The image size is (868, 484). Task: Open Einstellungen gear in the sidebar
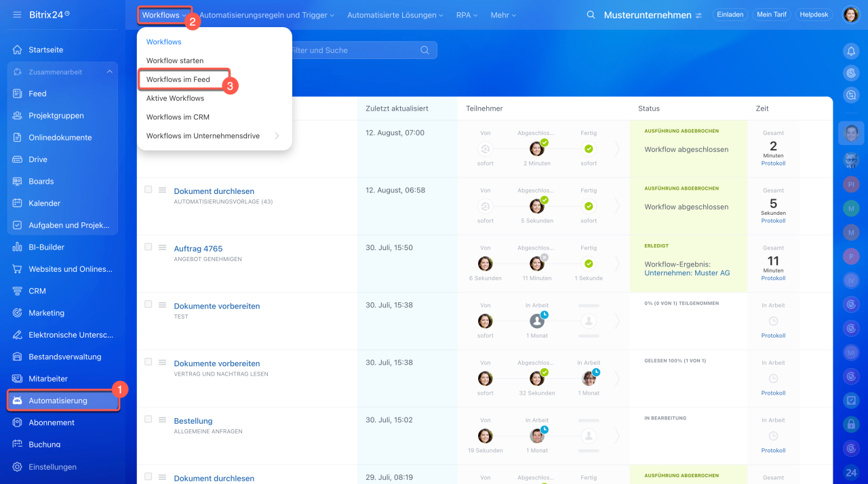tap(52, 467)
